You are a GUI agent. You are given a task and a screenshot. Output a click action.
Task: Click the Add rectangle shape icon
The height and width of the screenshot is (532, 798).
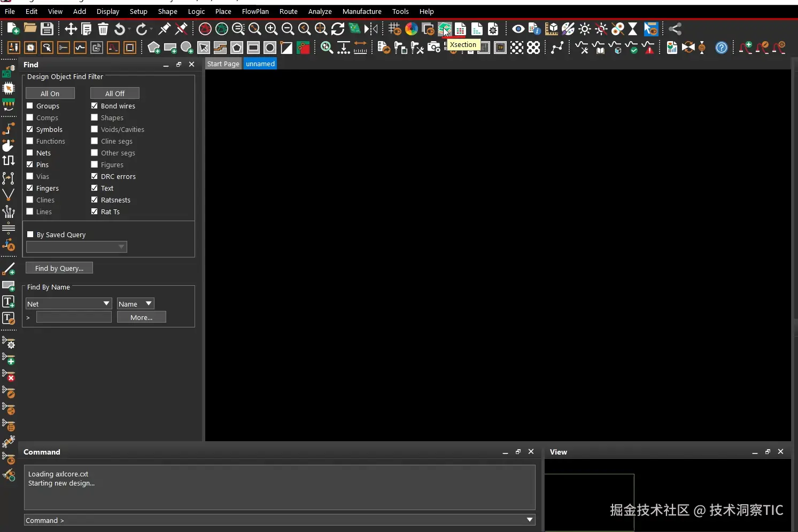171,48
